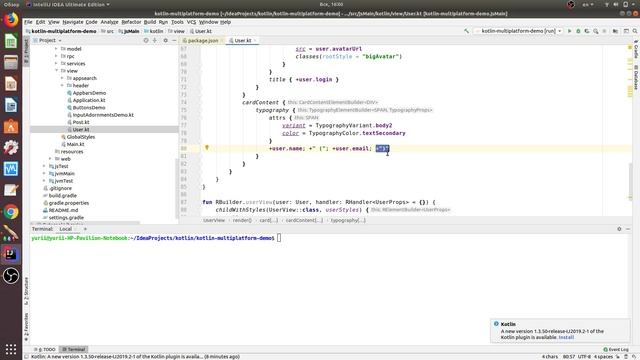Select build.gradle in the project tree
The image size is (640, 360).
coord(62,196)
